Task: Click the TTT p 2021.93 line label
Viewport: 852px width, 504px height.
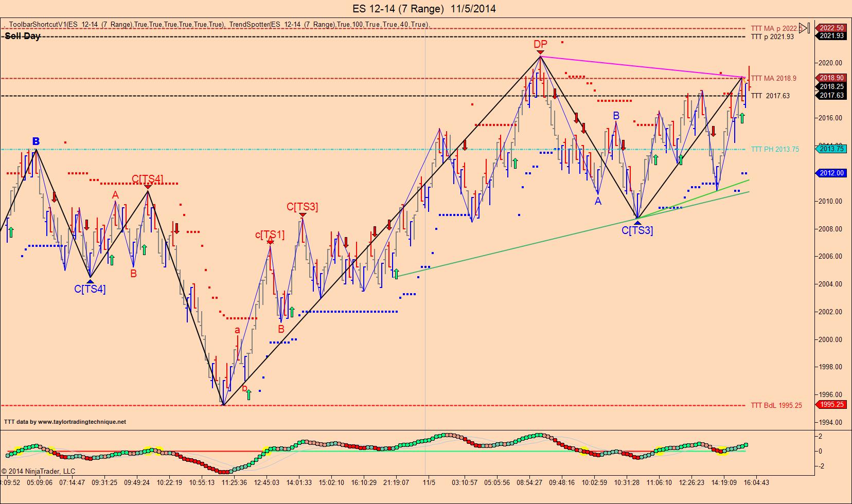Action: click(x=772, y=37)
